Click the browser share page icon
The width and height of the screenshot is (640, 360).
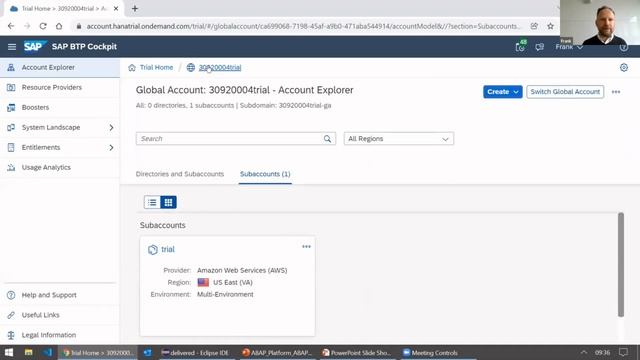tap(534, 26)
